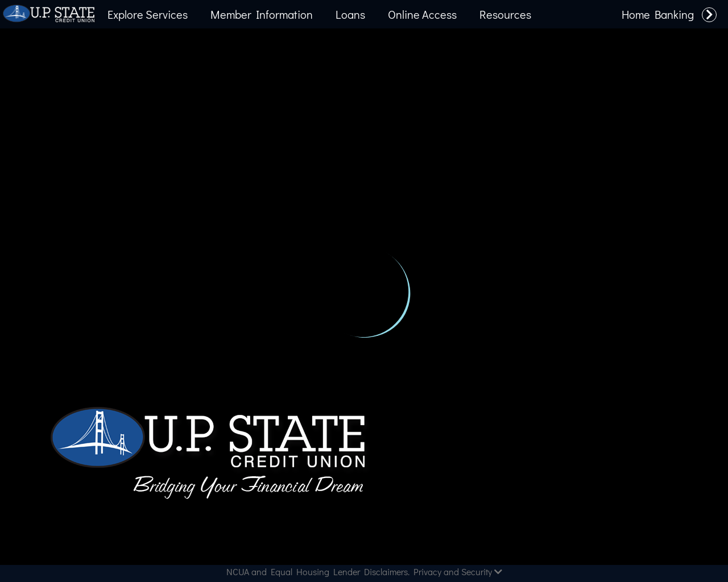Open the Explore Services menu

[x=147, y=15]
